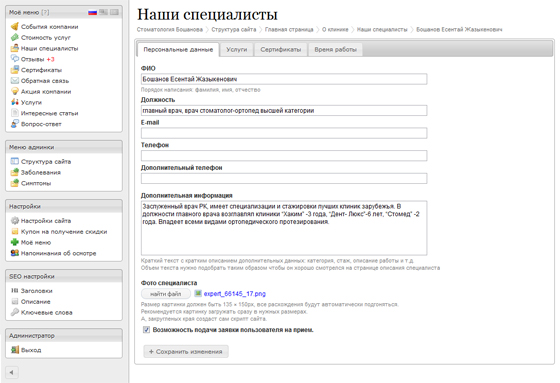Open Акция компании lightbulb icon

coord(15,91)
